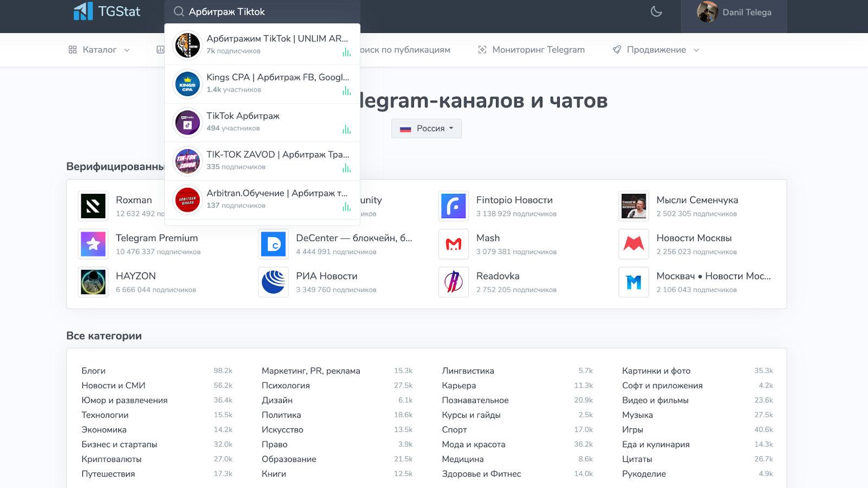Open Продвижение menu item
The width and height of the screenshot is (868, 488).
(655, 49)
